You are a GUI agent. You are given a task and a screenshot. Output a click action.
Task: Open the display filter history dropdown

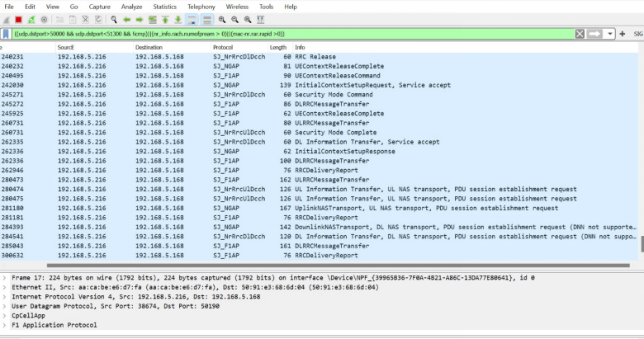pyautogui.click(x=609, y=34)
